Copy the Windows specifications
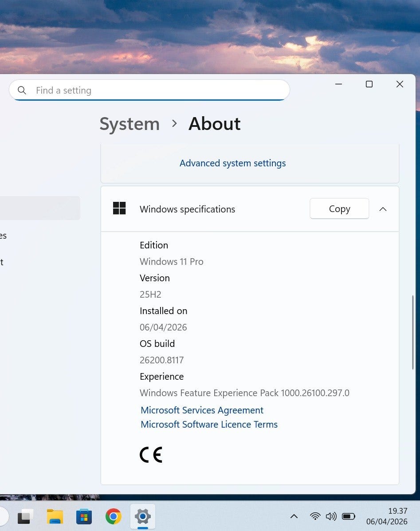The image size is (420, 531). [x=339, y=208]
